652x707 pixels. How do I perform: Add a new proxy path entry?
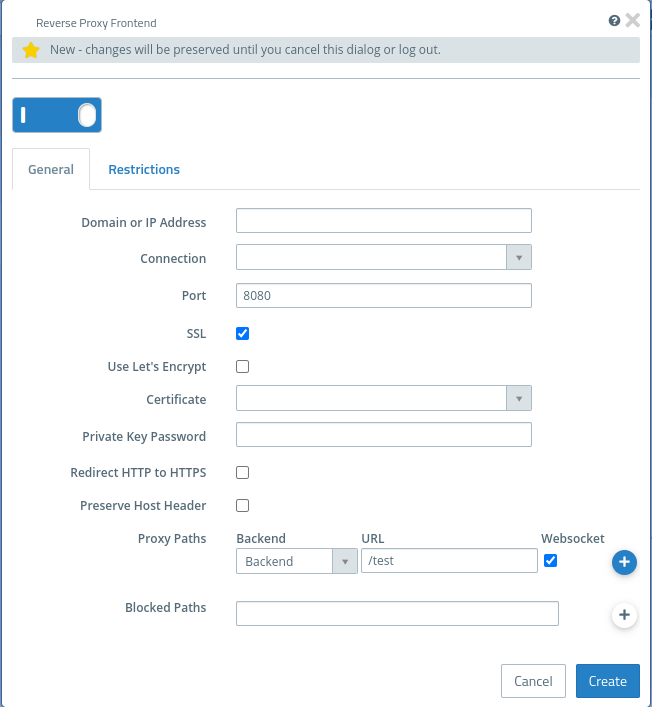point(624,563)
